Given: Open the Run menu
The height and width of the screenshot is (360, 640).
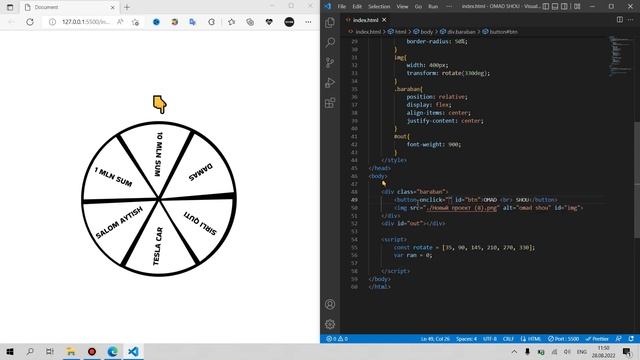Looking at the screenshot, I should click(433, 7).
